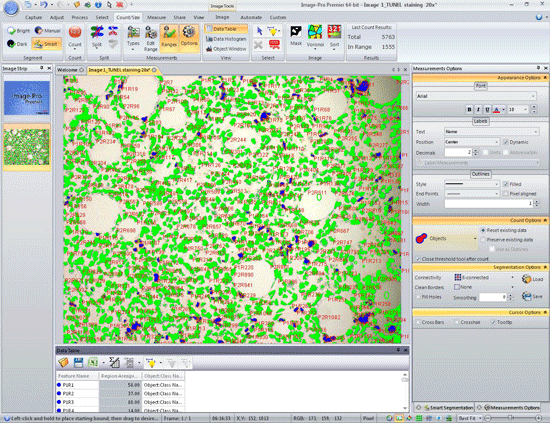The height and width of the screenshot is (423, 550).
Task: Toggle the measurement Options button
Action: (x=189, y=38)
